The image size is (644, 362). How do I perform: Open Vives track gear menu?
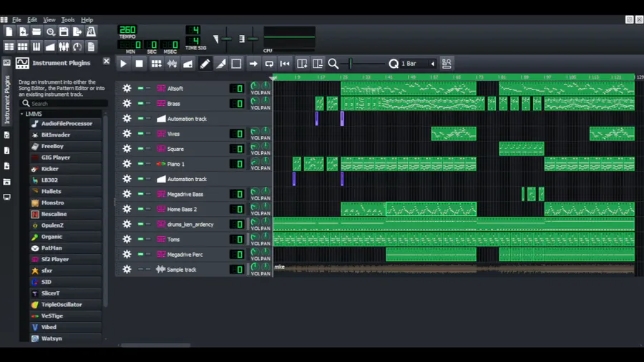[127, 133]
